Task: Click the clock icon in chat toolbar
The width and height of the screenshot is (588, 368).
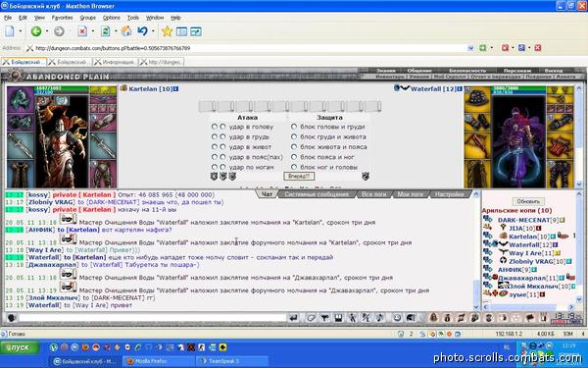Action: click(x=397, y=318)
